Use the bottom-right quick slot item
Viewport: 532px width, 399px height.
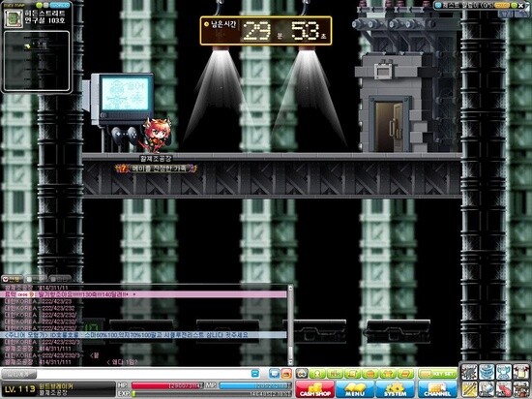[521, 389]
